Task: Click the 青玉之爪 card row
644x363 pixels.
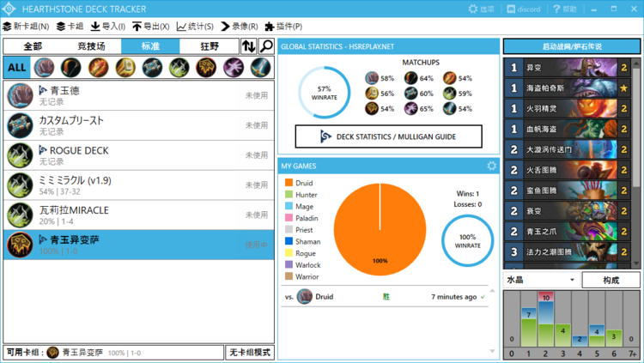Action: 568,232
